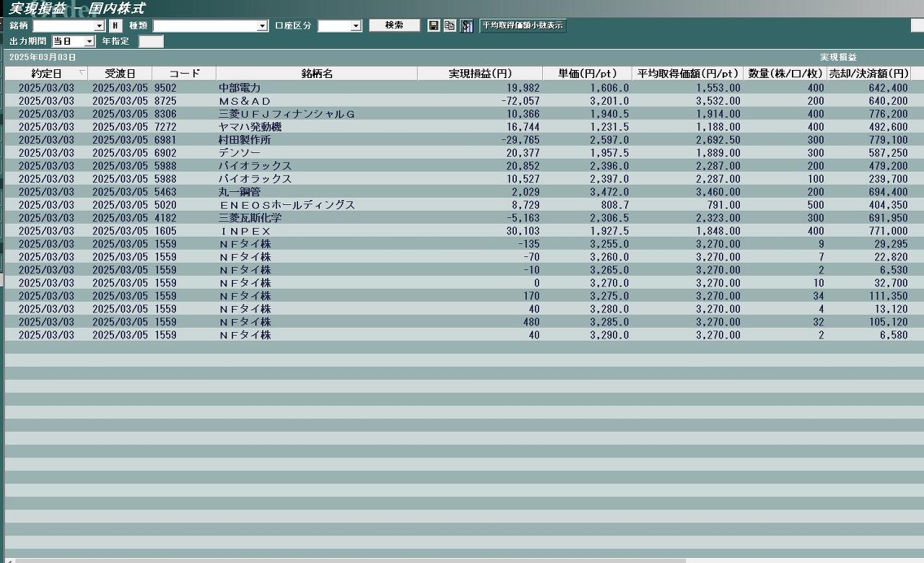This screenshot has height=563, width=924.
Task: Select the INPEX stock name
Action: click(245, 231)
